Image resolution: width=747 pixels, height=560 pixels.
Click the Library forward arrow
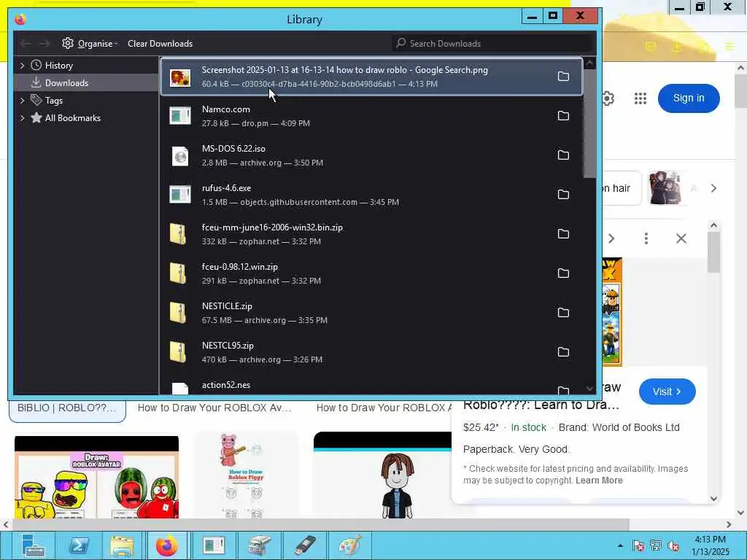pos(44,43)
